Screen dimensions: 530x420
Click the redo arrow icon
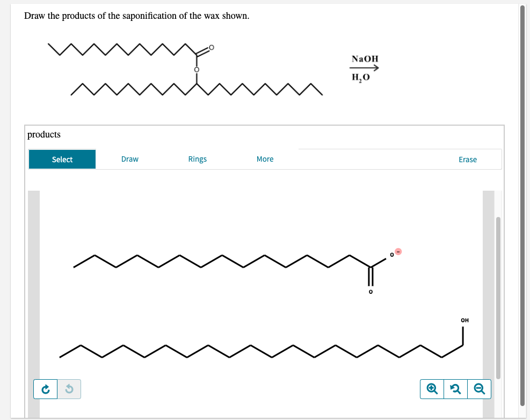[45, 389]
